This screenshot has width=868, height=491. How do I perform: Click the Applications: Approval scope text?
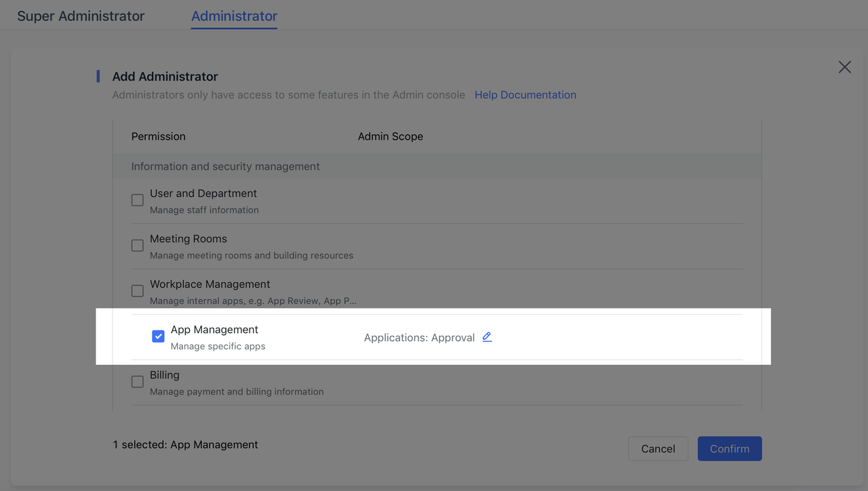coord(420,337)
